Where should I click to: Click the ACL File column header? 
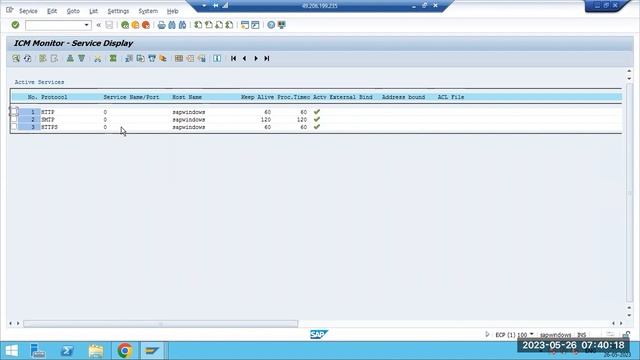[x=451, y=97]
